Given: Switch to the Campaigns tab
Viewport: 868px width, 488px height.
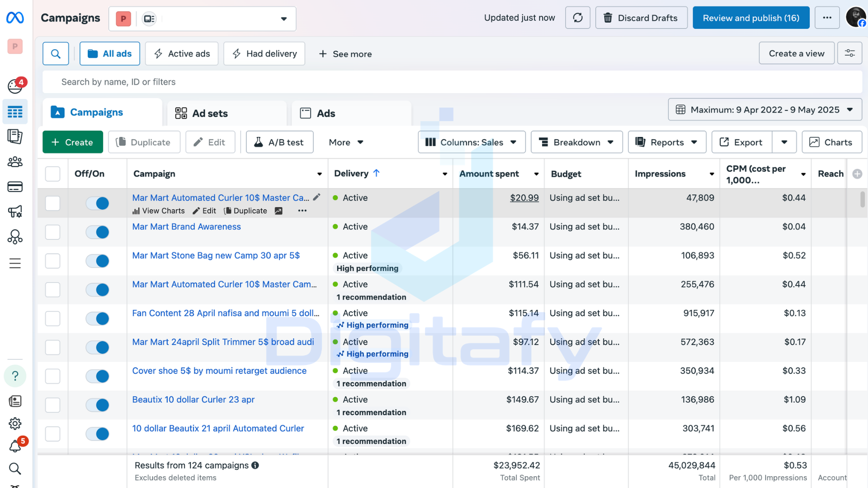Looking at the screenshot, I should tap(103, 113).
